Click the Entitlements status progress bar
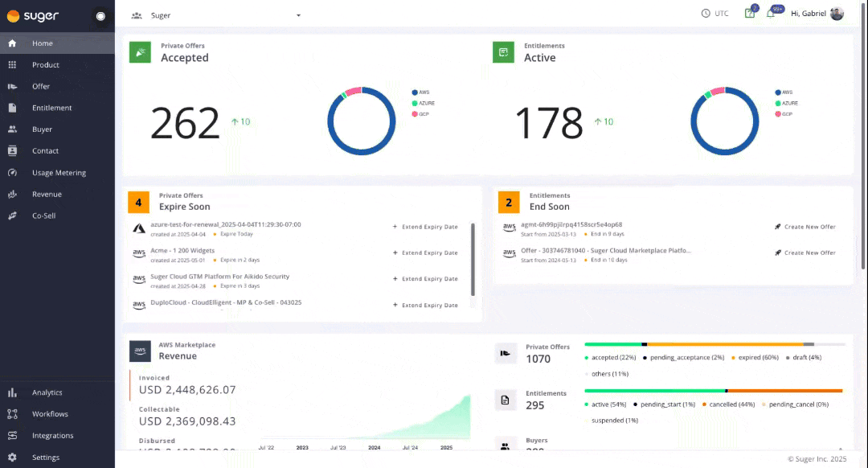868x468 pixels. coord(714,391)
